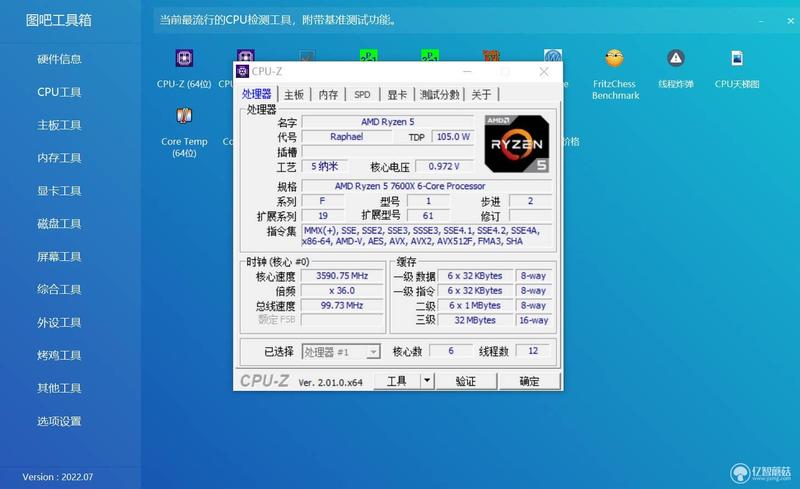
Task: Open the CPU天梯图 icon
Action: [x=737, y=58]
